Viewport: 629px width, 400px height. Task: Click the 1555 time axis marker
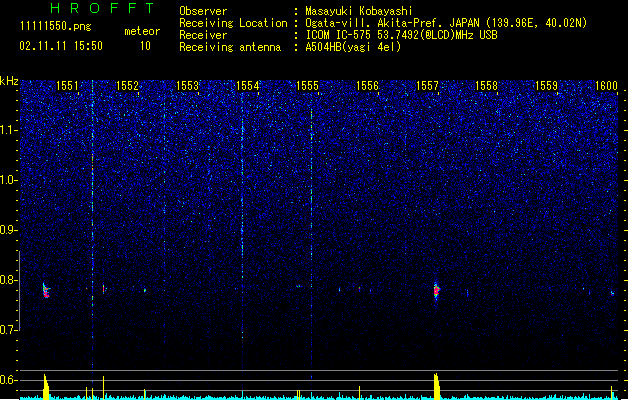coord(307,86)
